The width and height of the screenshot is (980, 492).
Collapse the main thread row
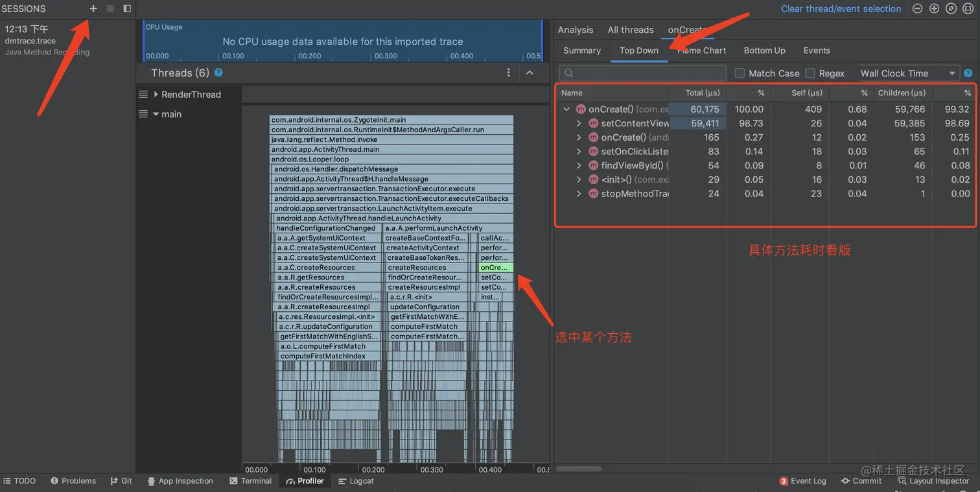(156, 114)
